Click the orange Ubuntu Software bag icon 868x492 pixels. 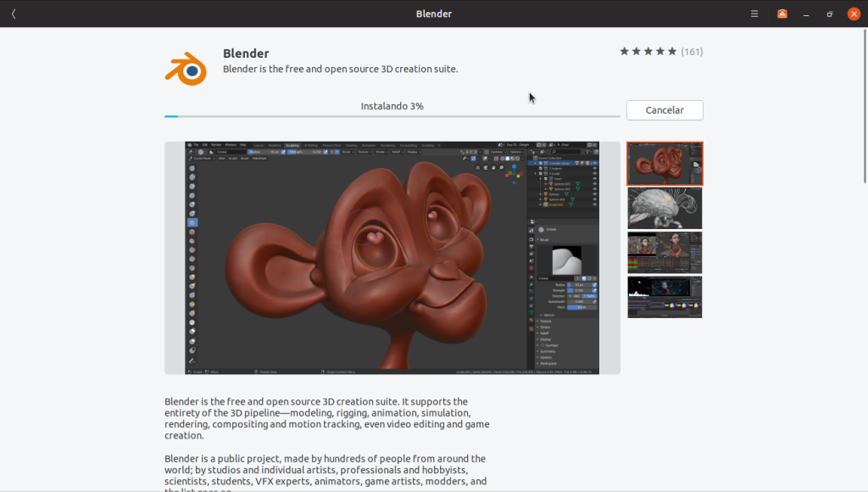[x=782, y=14]
